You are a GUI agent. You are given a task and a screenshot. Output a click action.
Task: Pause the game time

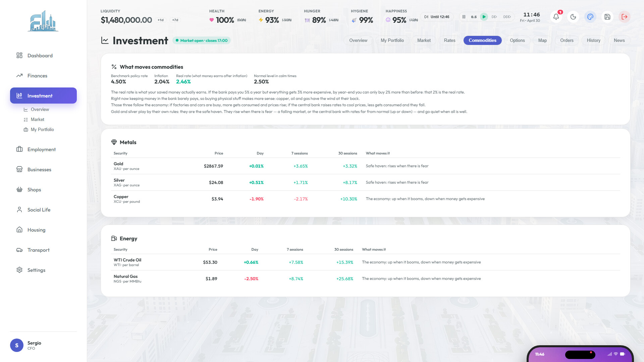(x=464, y=17)
